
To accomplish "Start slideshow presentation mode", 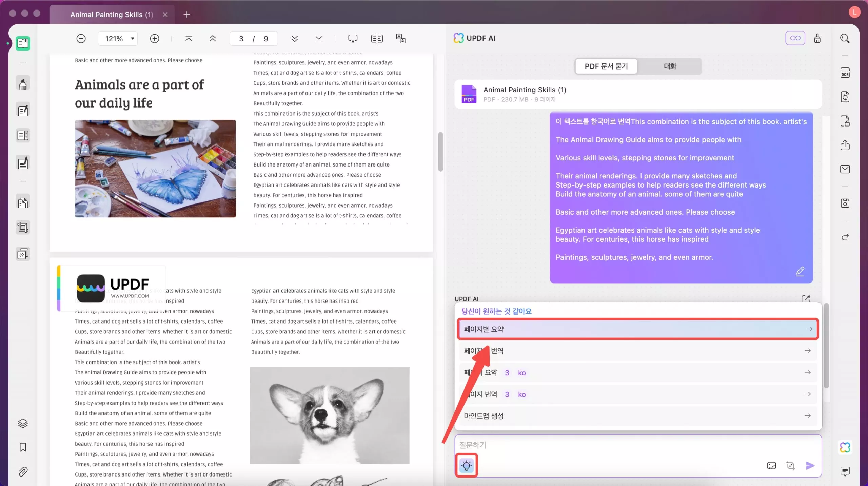I will coord(353,39).
